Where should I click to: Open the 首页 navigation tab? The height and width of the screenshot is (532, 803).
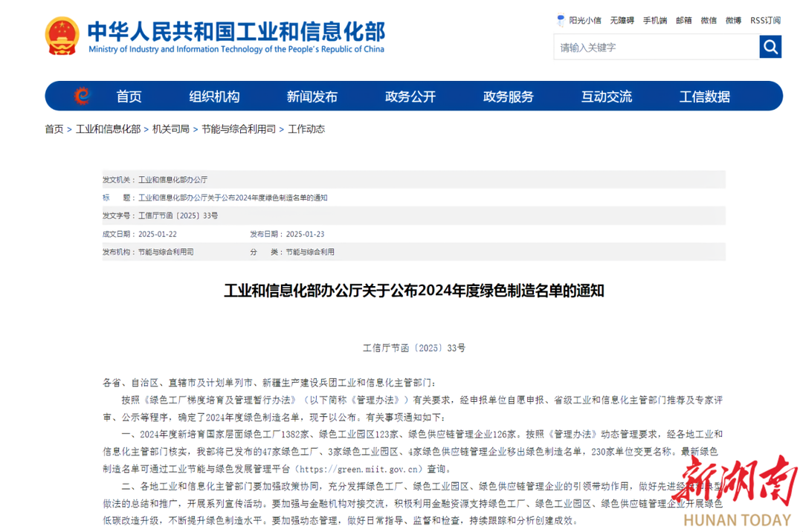(129, 97)
